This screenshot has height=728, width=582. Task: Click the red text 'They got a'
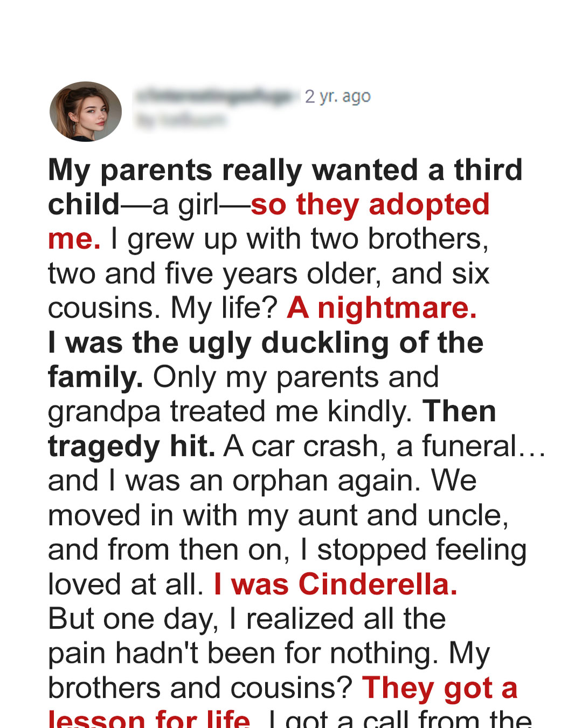pyautogui.click(x=440, y=688)
